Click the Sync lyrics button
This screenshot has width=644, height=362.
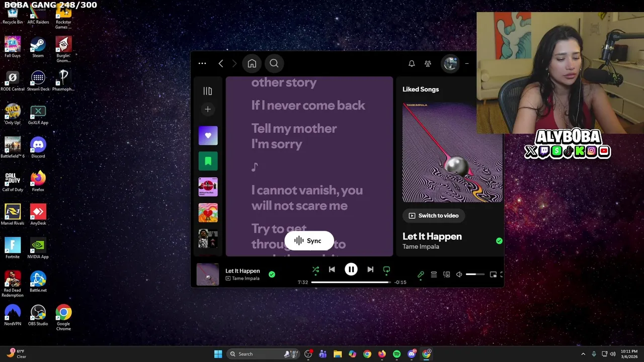pos(309,241)
